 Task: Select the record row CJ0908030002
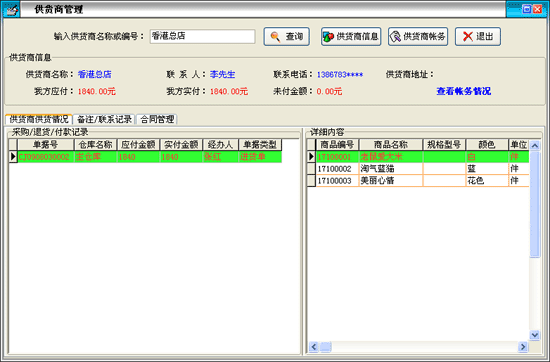point(145,156)
